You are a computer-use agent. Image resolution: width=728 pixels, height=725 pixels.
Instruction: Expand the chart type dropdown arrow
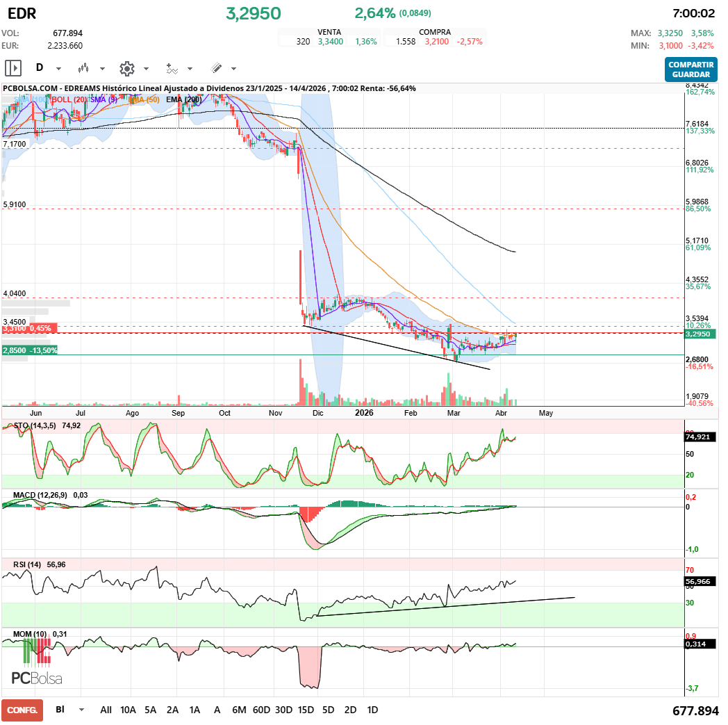point(103,69)
